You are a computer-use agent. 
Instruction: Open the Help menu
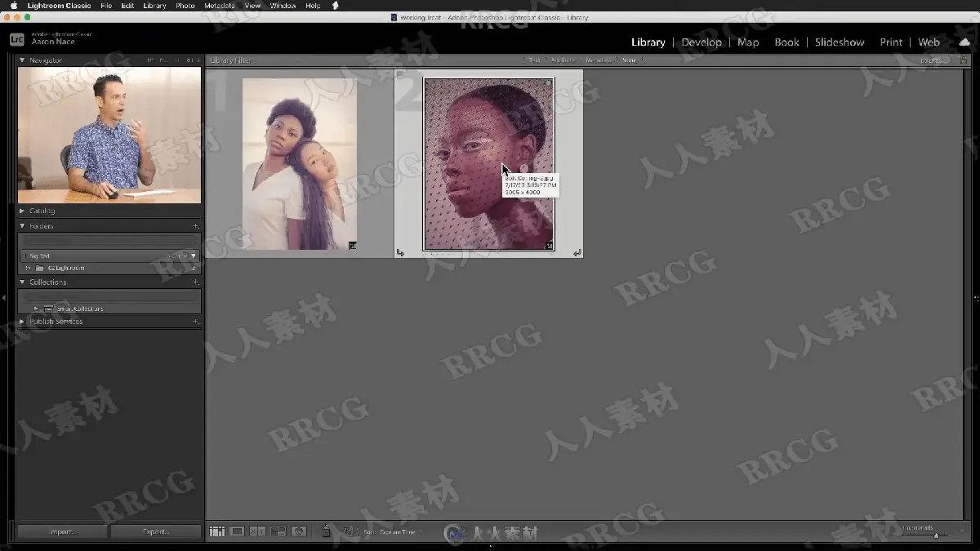(313, 6)
